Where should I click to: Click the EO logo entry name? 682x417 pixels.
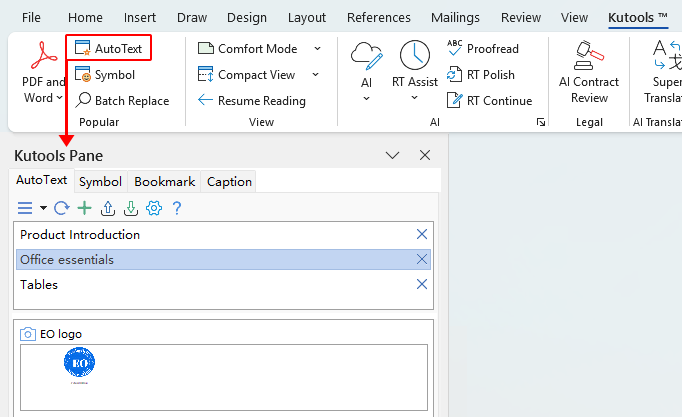[x=61, y=334]
